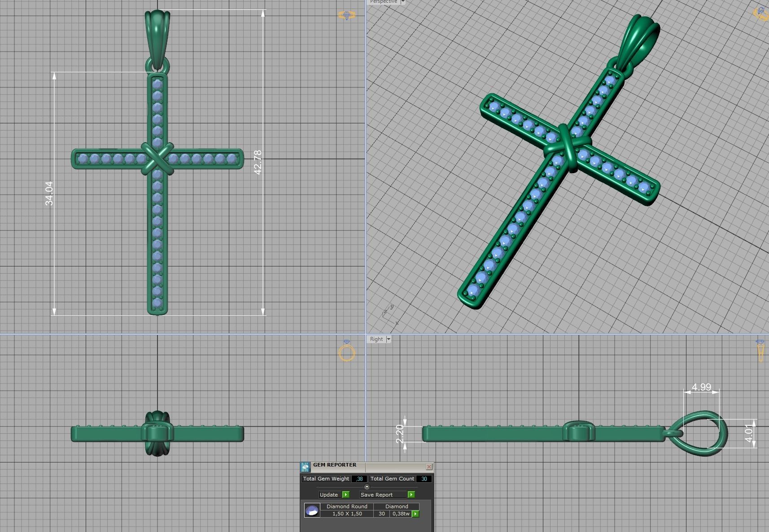This screenshot has height=532, width=769.
Task: Select the 34.04 dimension label
Action: pyautogui.click(x=49, y=193)
